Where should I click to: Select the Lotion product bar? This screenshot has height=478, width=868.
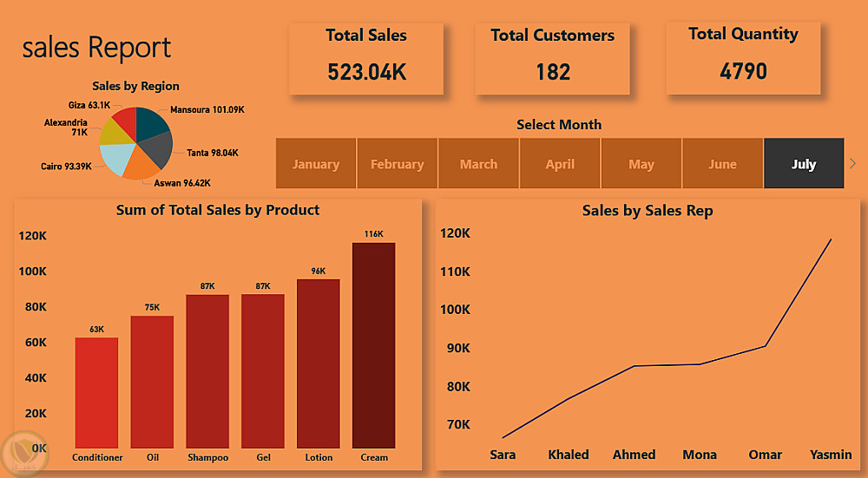pos(319,363)
